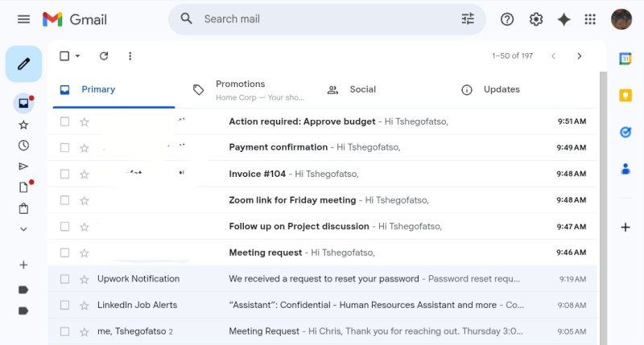Open Google apps grid
This screenshot has height=345, width=644.
[x=590, y=19]
